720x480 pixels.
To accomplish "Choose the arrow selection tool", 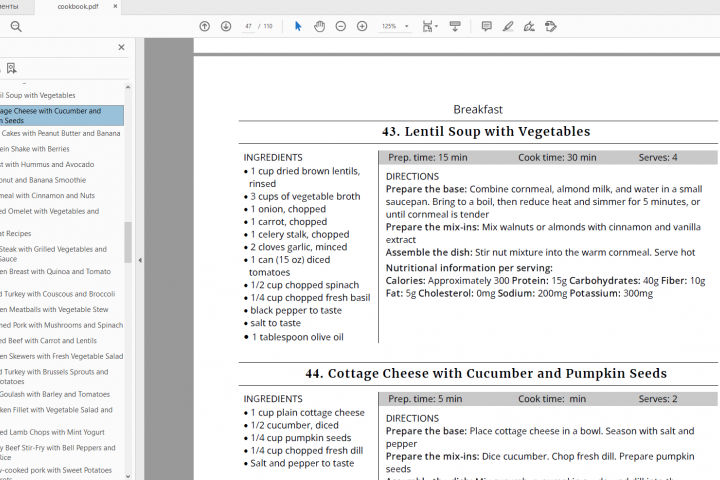I will (298, 26).
